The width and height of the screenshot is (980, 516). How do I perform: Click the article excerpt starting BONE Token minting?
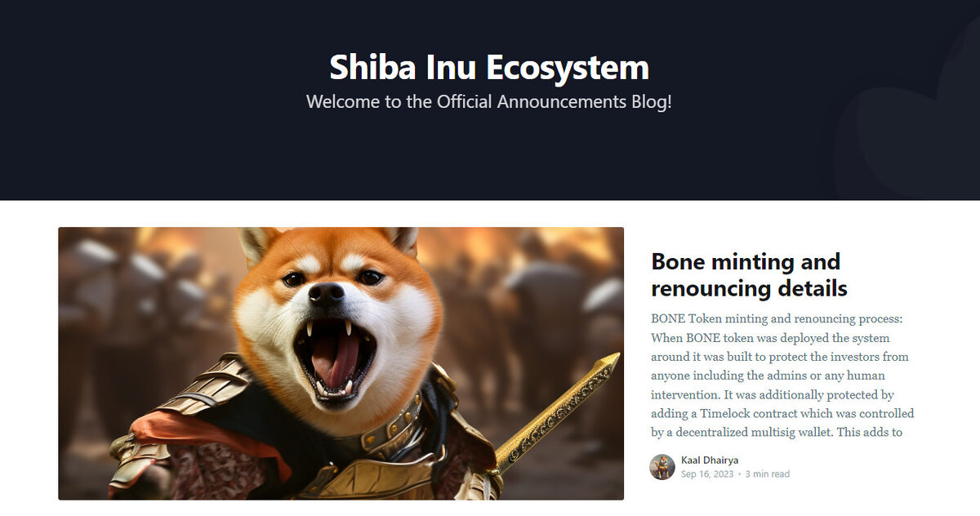click(x=782, y=376)
